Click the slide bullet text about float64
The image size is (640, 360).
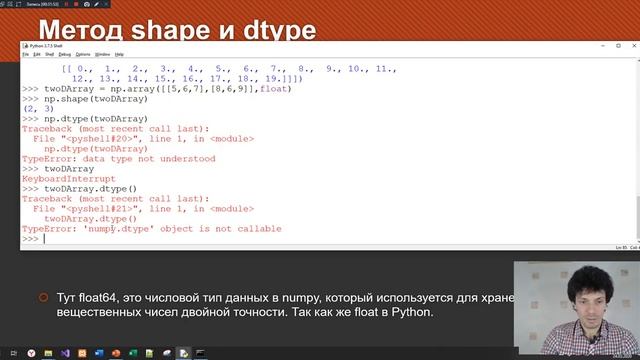coord(286,305)
